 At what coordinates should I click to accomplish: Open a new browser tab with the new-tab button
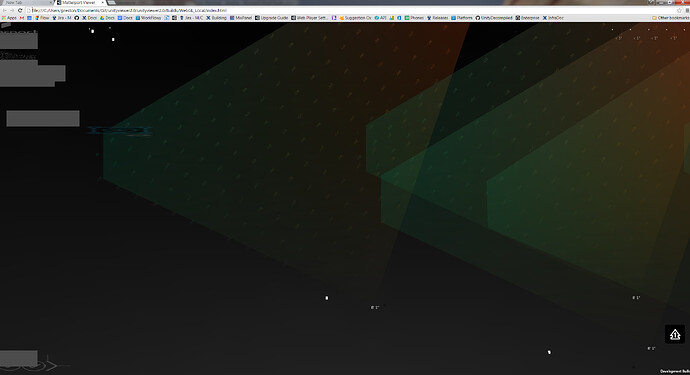pos(112,3)
